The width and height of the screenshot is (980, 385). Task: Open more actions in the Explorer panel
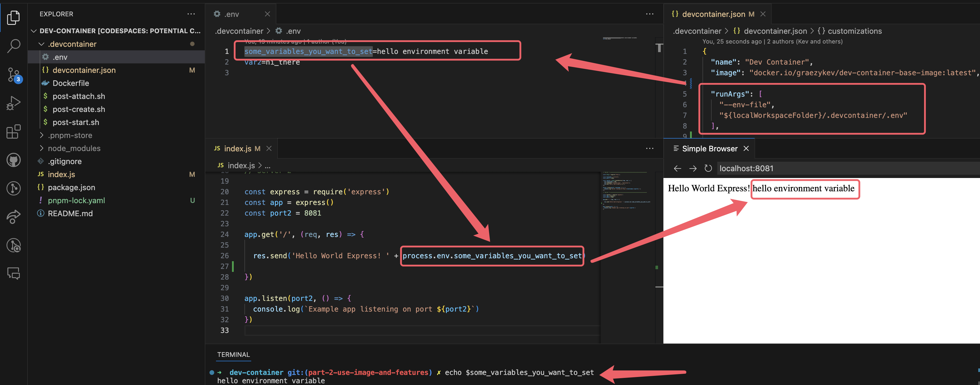(191, 14)
